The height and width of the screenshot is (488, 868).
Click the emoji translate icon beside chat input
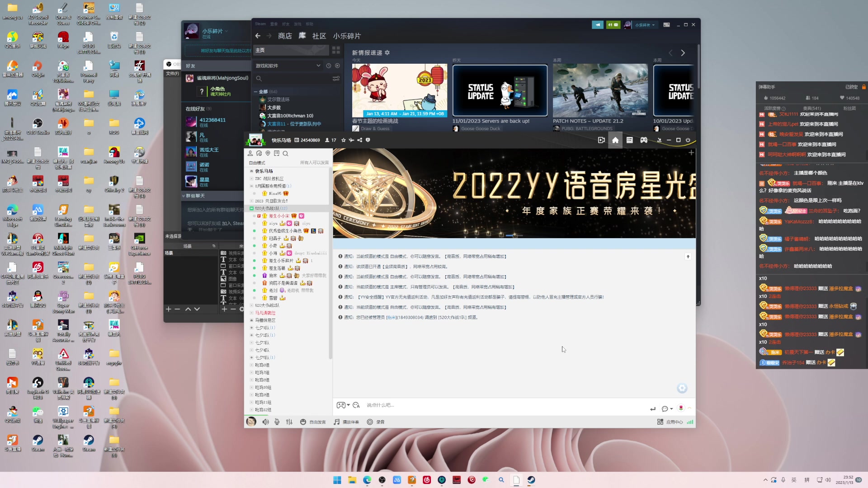pos(356,405)
